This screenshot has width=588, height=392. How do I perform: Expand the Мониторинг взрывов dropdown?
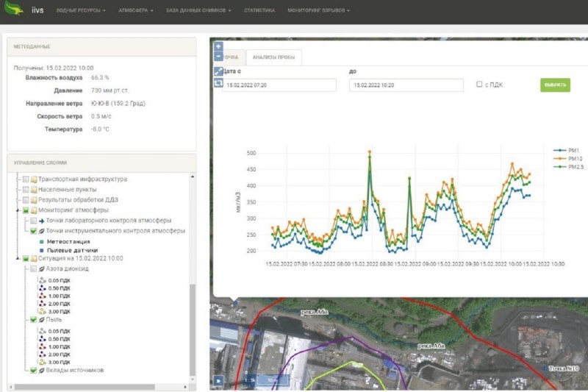(x=318, y=11)
